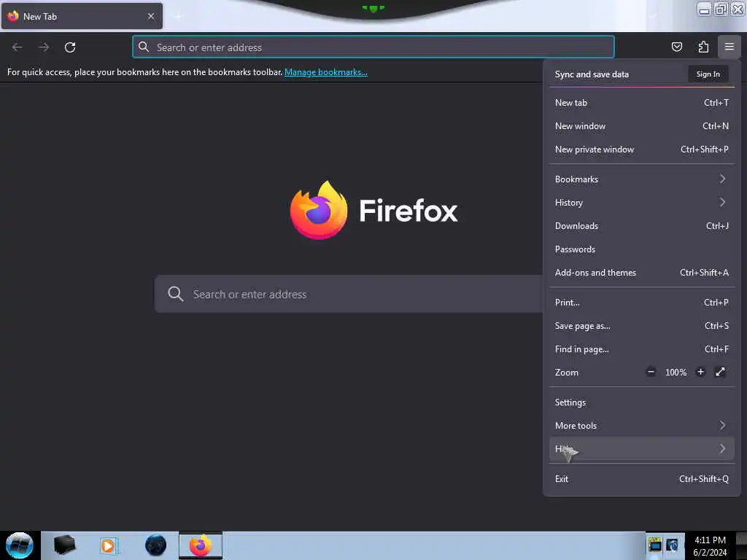
Task: Expand the Bookmarks submenu
Action: click(642, 179)
